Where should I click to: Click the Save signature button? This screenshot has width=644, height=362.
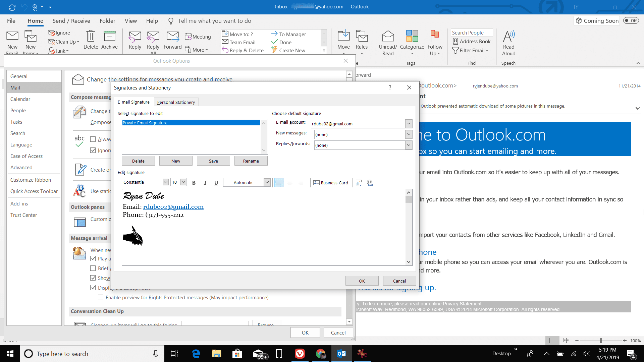coord(213,161)
